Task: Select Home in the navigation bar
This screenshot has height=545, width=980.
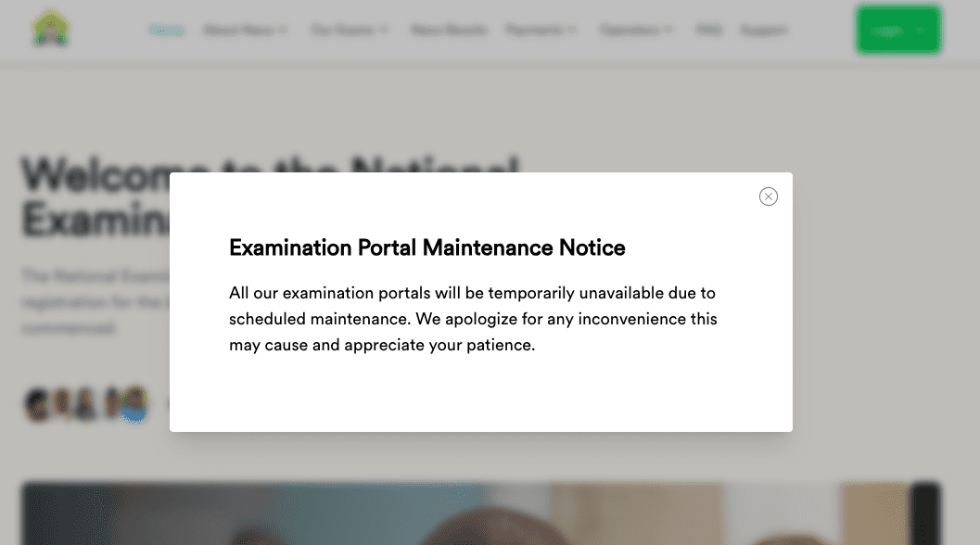Action: coord(167,29)
